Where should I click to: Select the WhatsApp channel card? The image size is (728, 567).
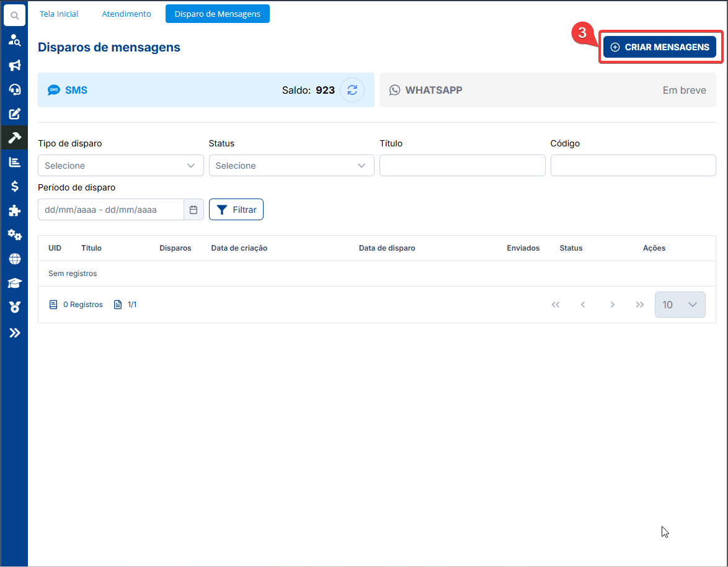[x=548, y=90]
